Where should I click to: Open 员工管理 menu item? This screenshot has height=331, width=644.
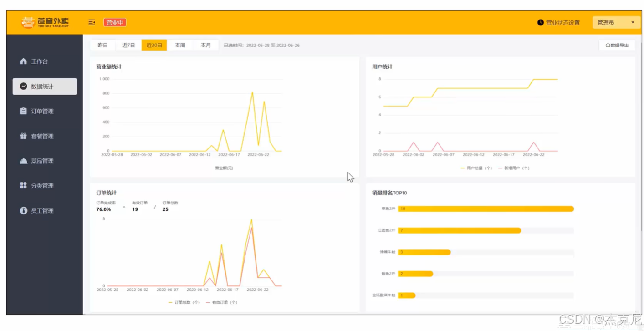point(45,210)
